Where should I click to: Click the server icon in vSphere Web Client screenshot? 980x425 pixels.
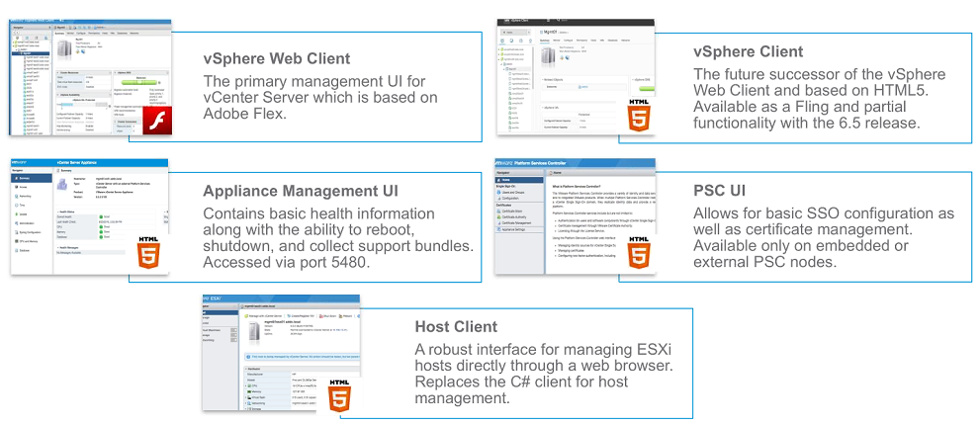pos(64,48)
